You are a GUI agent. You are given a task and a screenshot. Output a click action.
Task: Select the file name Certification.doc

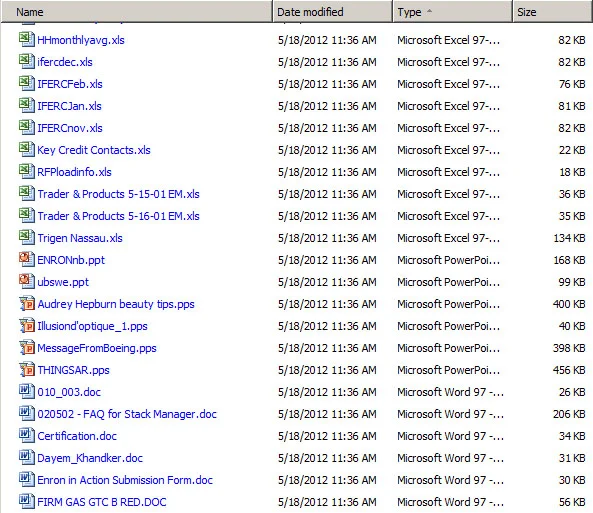tap(77, 436)
